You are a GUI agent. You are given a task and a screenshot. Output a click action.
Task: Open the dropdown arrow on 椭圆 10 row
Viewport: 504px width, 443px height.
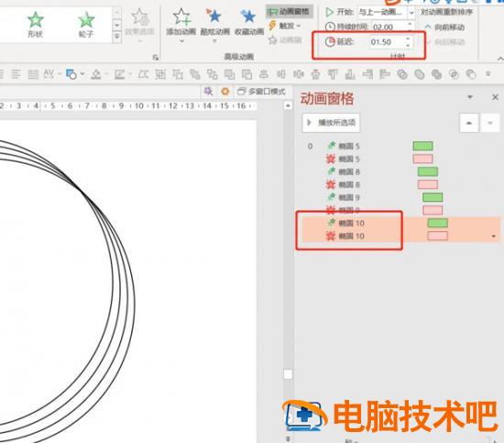493,237
